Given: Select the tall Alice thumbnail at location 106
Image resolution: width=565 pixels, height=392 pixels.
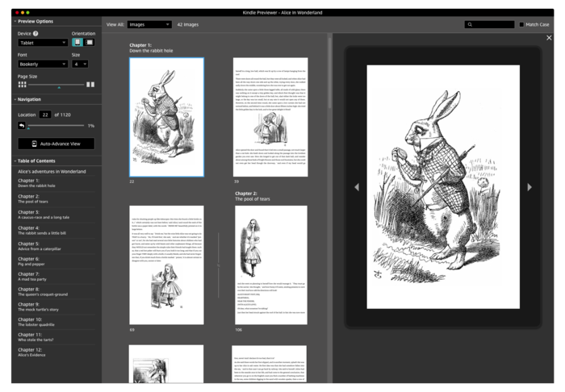Looking at the screenshot, I should 271,265.
